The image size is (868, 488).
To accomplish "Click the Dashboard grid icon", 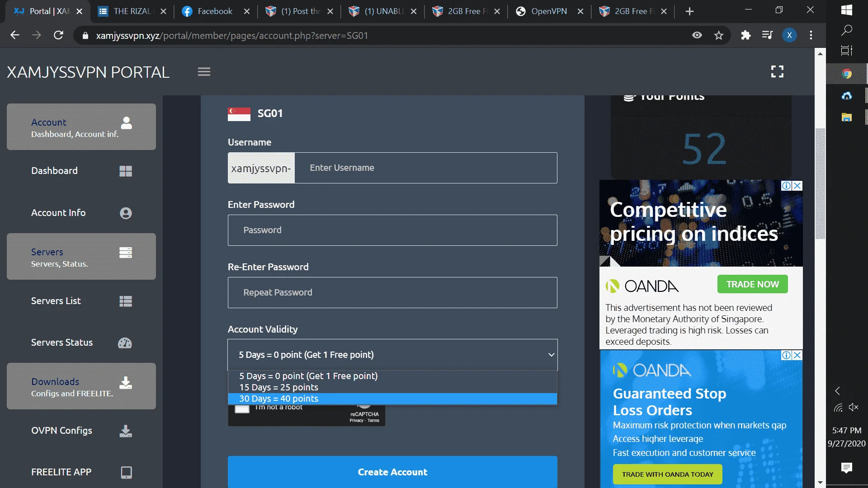I will (126, 171).
